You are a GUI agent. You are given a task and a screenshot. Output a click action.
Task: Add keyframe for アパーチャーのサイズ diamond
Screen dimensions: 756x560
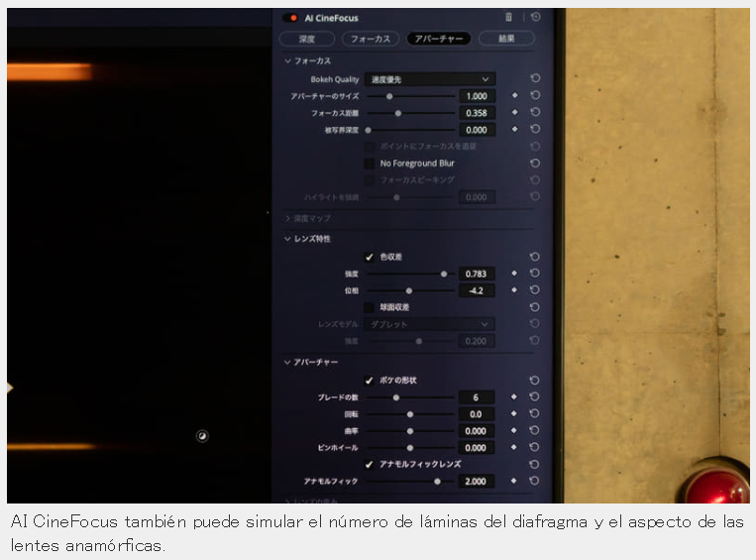click(514, 95)
